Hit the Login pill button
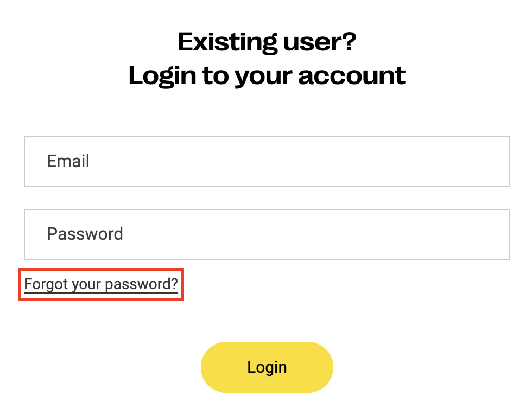Image resolution: width=532 pixels, height=408 pixels. pos(267,367)
